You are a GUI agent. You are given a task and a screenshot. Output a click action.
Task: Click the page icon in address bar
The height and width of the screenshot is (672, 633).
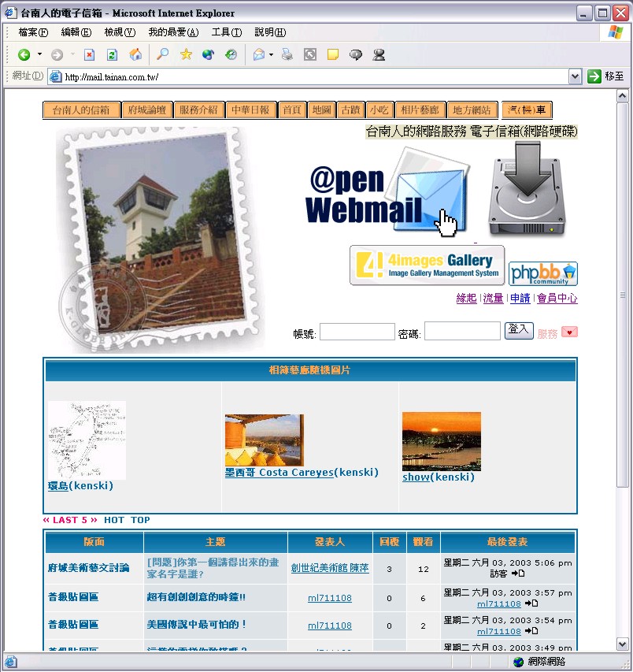pos(56,76)
